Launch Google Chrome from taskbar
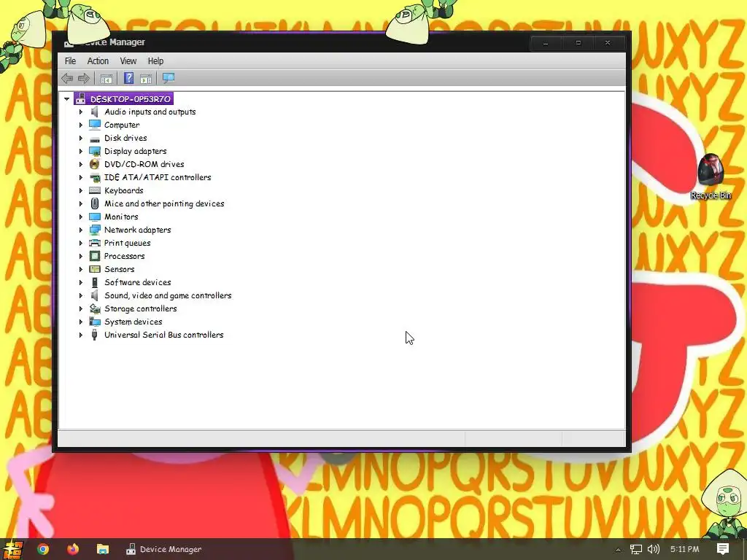The height and width of the screenshot is (560, 747). [43, 549]
